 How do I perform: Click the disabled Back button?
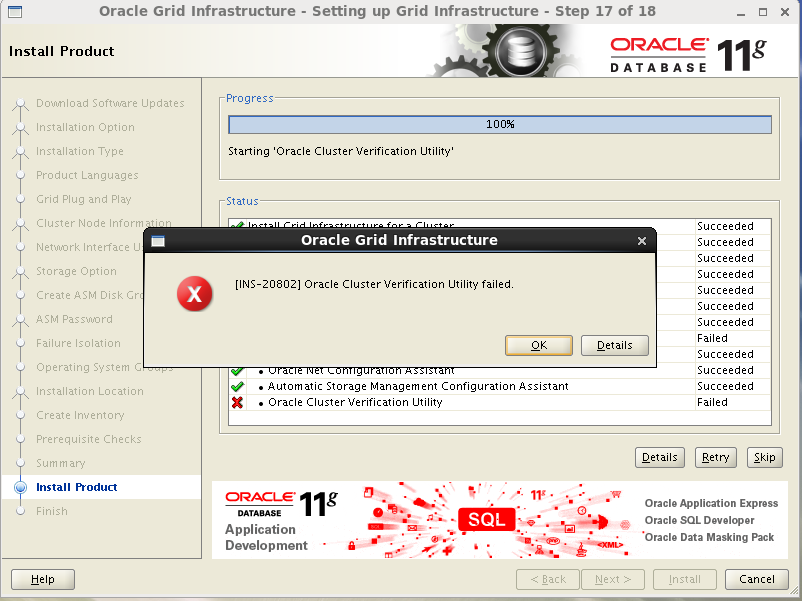click(x=548, y=579)
